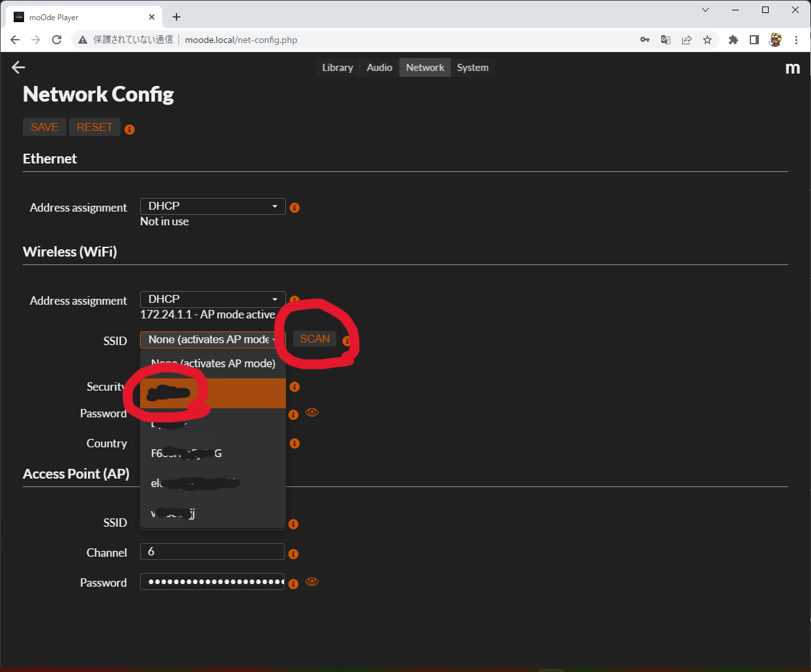Open a new browser tab

(x=177, y=17)
